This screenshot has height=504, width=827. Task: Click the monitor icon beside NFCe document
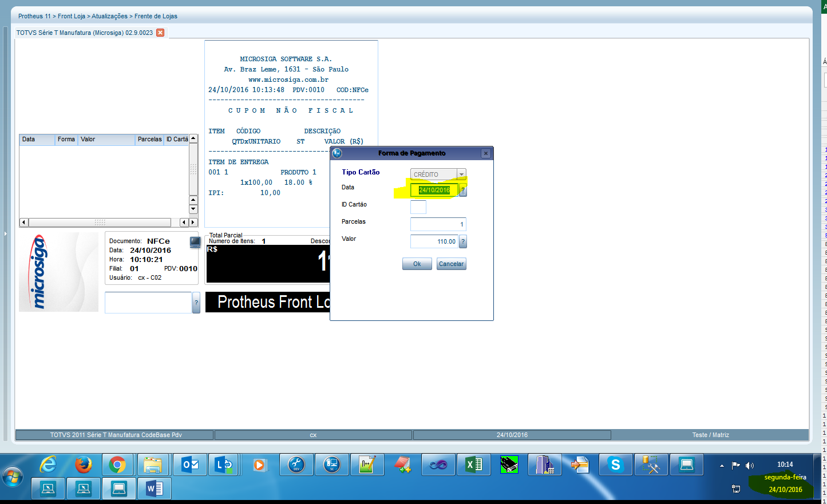(x=195, y=242)
